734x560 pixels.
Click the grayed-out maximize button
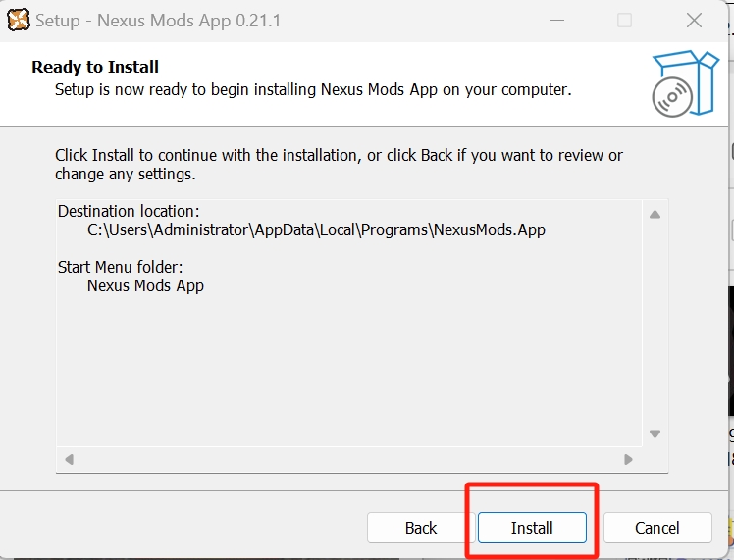(624, 21)
